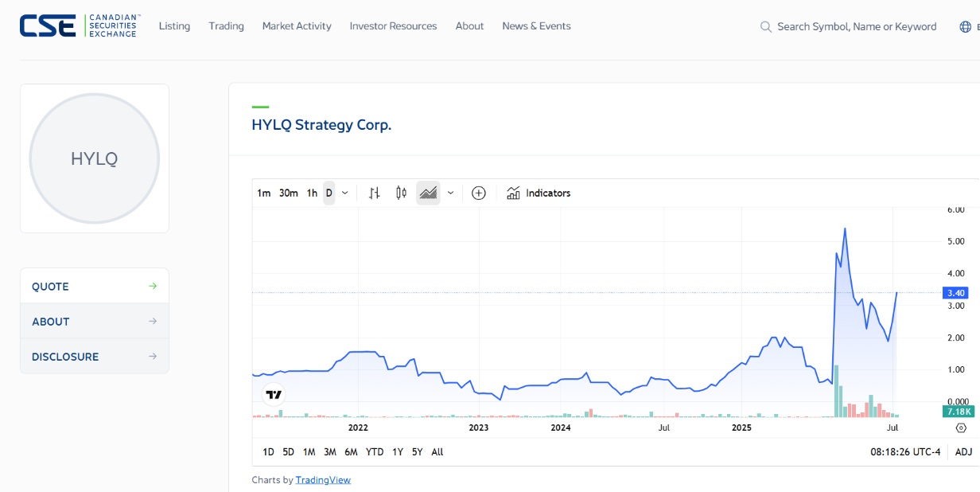Set range to 5D

pyautogui.click(x=288, y=451)
